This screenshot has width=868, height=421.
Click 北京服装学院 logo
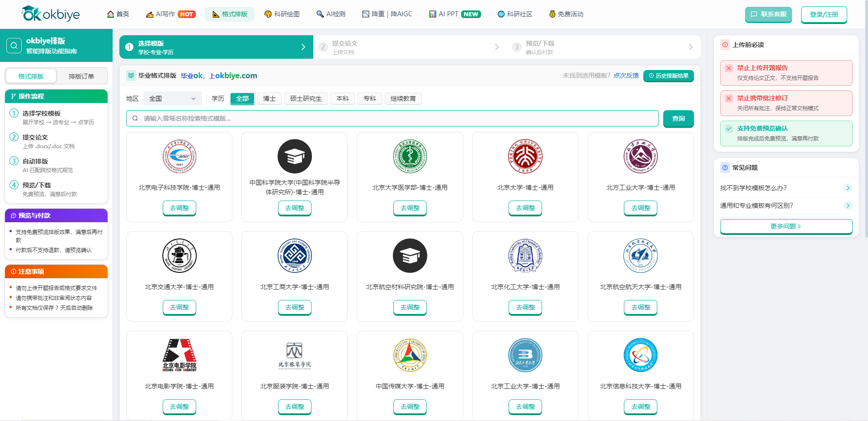coord(295,355)
